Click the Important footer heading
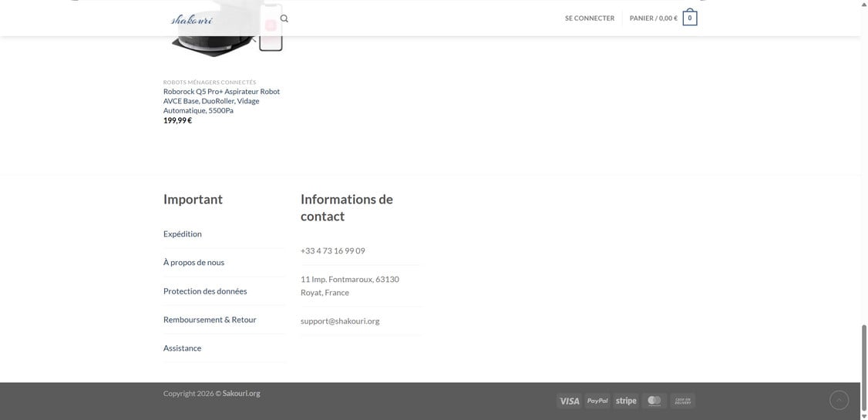Screen dimensions: 868x420 coord(193,199)
